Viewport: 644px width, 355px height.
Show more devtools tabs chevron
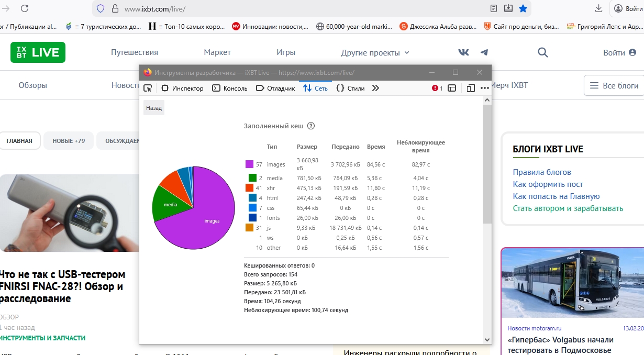point(375,88)
